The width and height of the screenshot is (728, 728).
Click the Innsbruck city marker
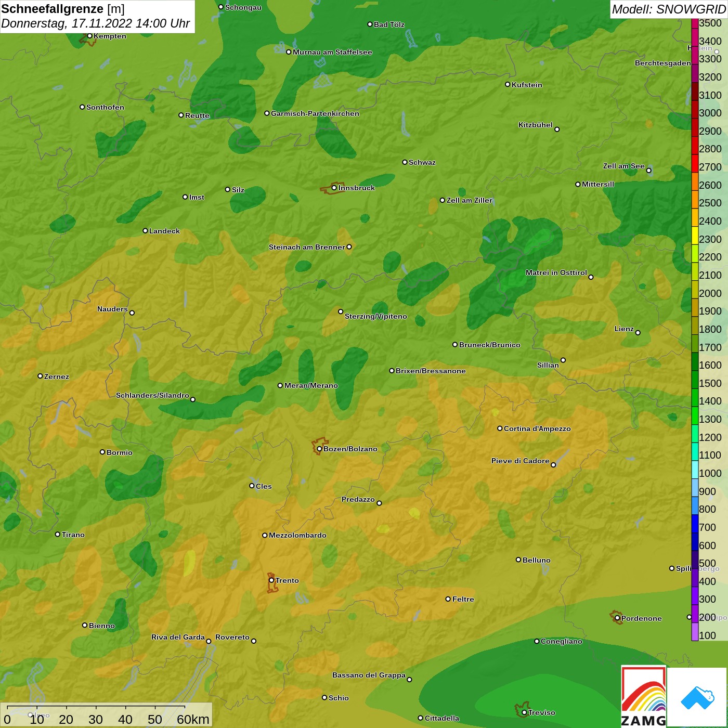(334, 188)
